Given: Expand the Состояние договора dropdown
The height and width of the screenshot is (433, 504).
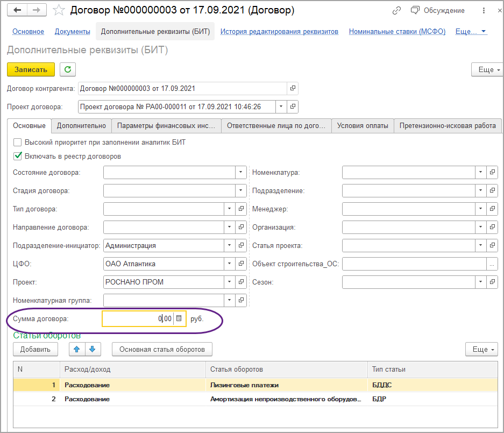Looking at the screenshot, I should pyautogui.click(x=240, y=172).
